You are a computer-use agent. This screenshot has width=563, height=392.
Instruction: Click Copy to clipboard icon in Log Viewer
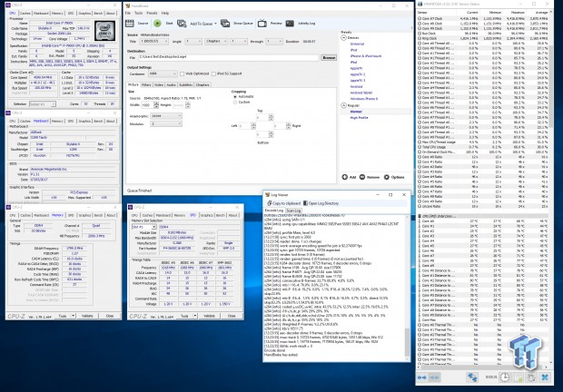coord(270,203)
